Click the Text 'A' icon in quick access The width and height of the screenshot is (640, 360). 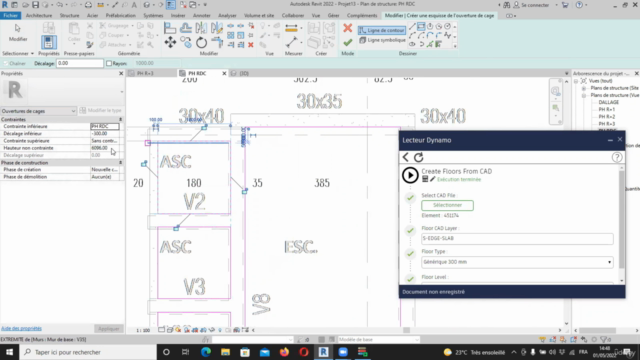(134, 5)
